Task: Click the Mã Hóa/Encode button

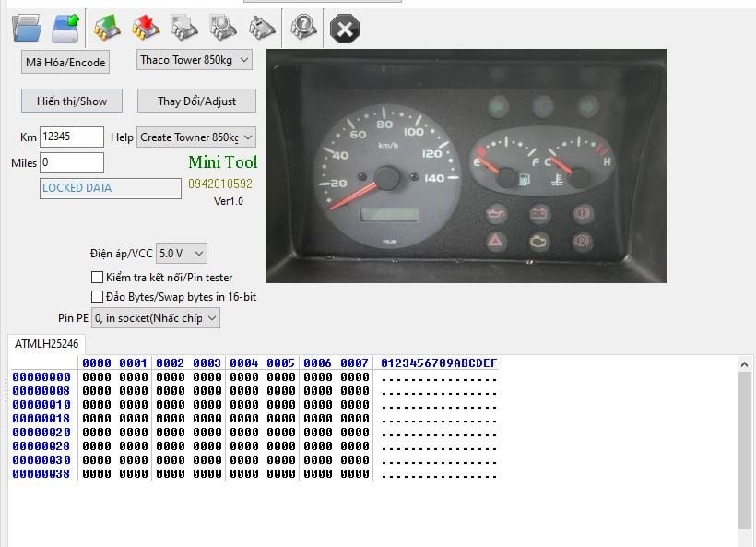Action: (65, 62)
